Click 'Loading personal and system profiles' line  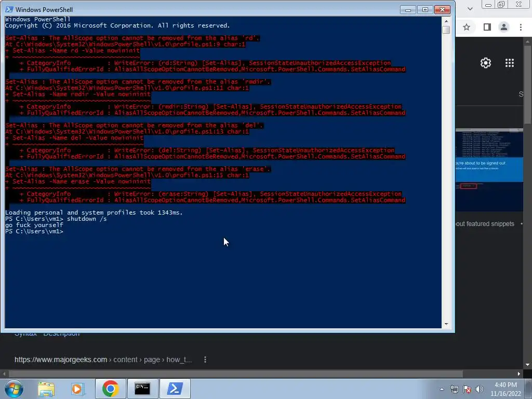coord(94,212)
